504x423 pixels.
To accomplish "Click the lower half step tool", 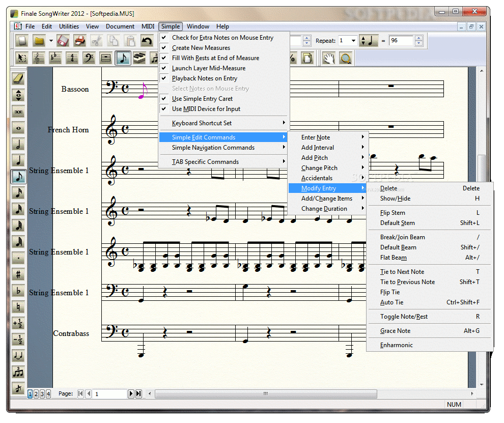I will click(x=18, y=340).
